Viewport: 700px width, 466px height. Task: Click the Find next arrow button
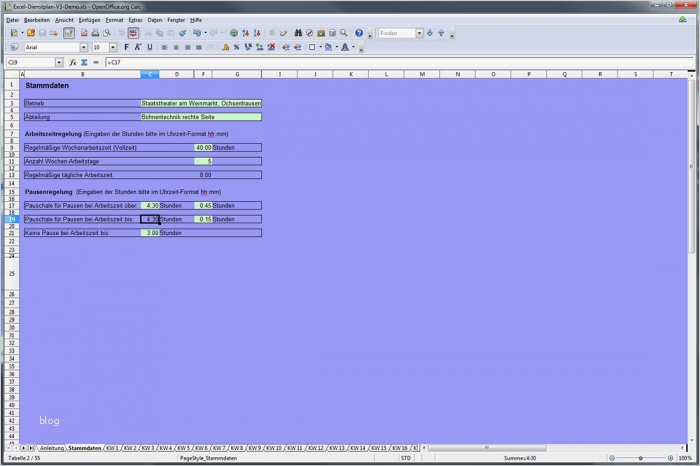click(x=429, y=33)
